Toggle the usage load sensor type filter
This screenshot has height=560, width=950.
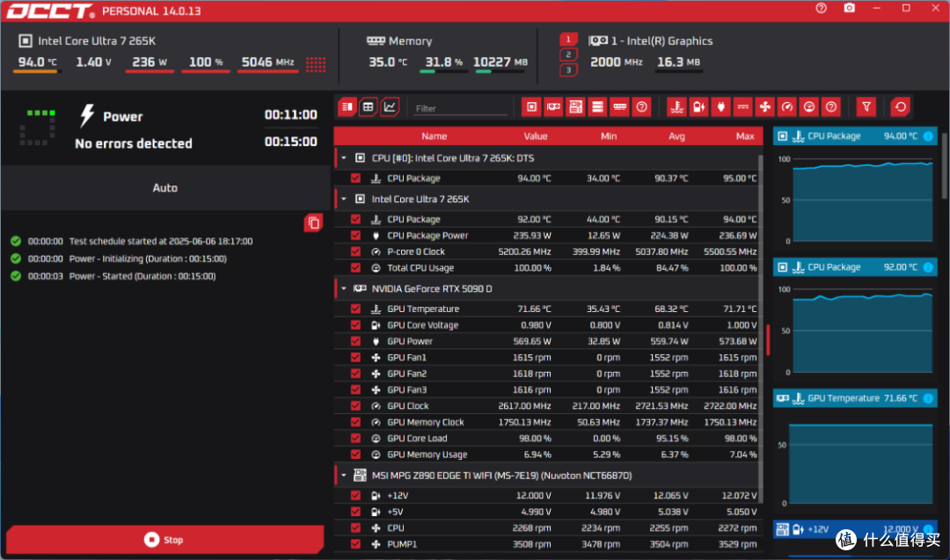coord(809,107)
